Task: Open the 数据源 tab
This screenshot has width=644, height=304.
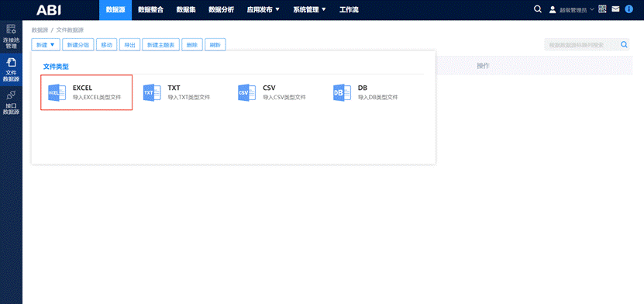Action: [115, 10]
